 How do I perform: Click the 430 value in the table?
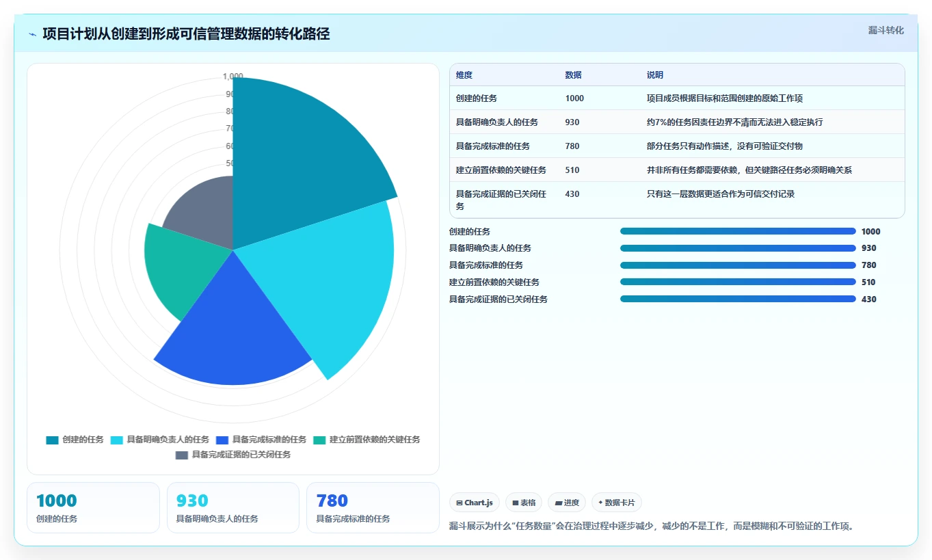tap(572, 194)
